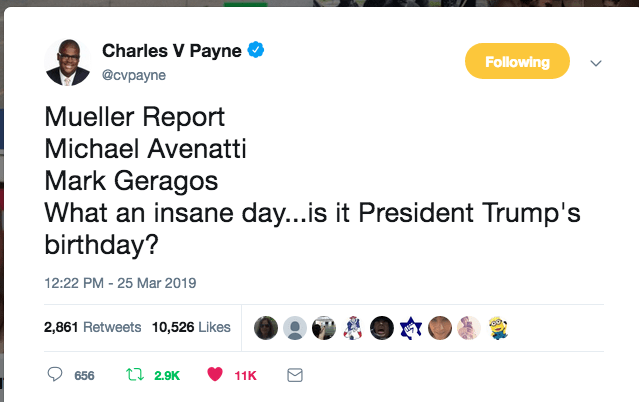Click the 11K likes count
639x402 pixels.
tap(245, 376)
